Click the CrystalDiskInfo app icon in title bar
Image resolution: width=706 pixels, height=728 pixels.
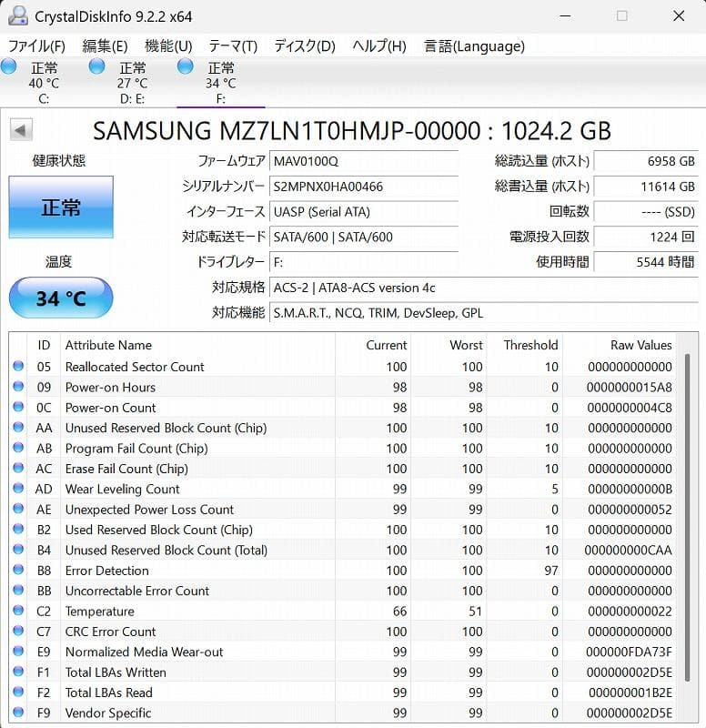(x=18, y=16)
